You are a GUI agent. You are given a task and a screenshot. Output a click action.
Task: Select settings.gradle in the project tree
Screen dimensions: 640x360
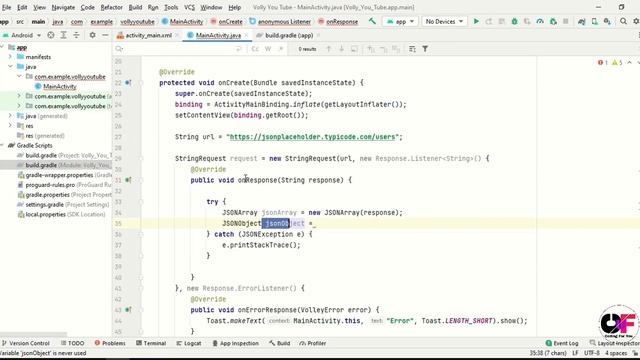point(63,204)
